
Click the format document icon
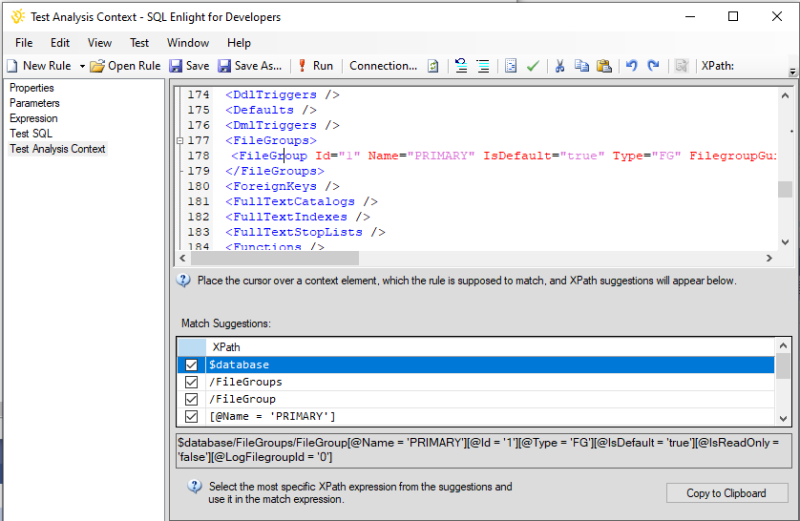(511, 66)
